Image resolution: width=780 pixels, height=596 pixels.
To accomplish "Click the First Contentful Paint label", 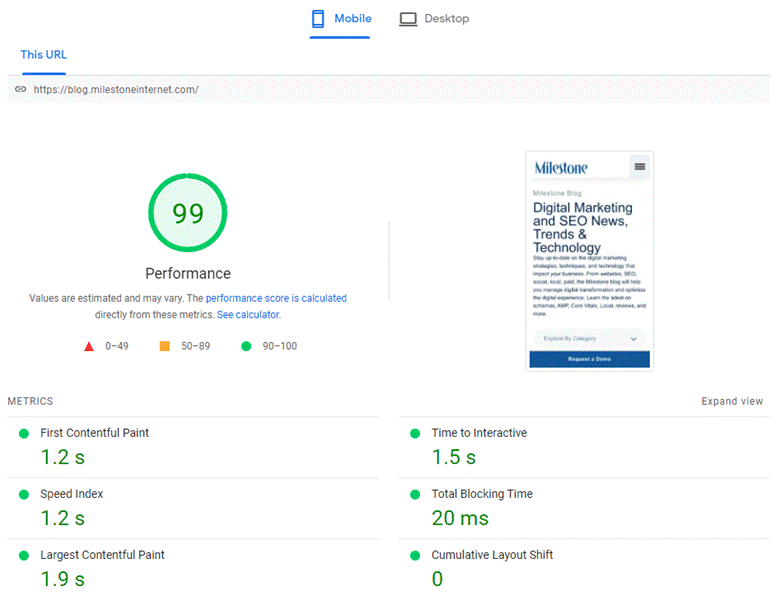I will (x=95, y=433).
